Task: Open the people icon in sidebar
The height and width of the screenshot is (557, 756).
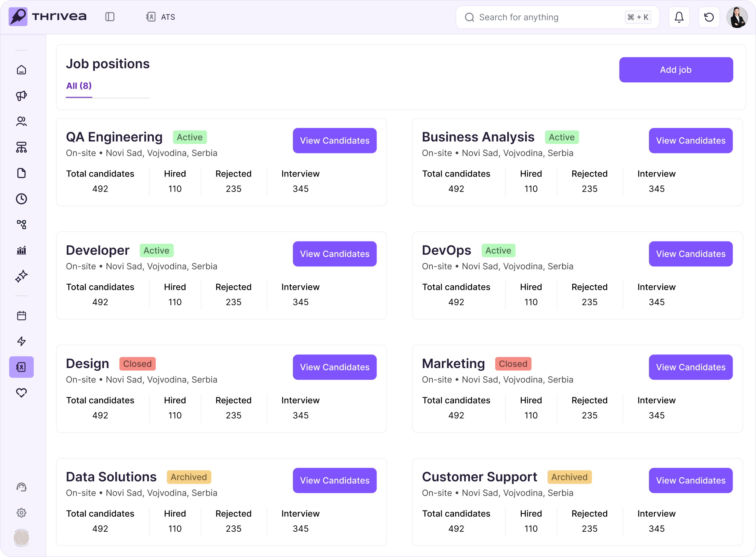Action: click(22, 121)
